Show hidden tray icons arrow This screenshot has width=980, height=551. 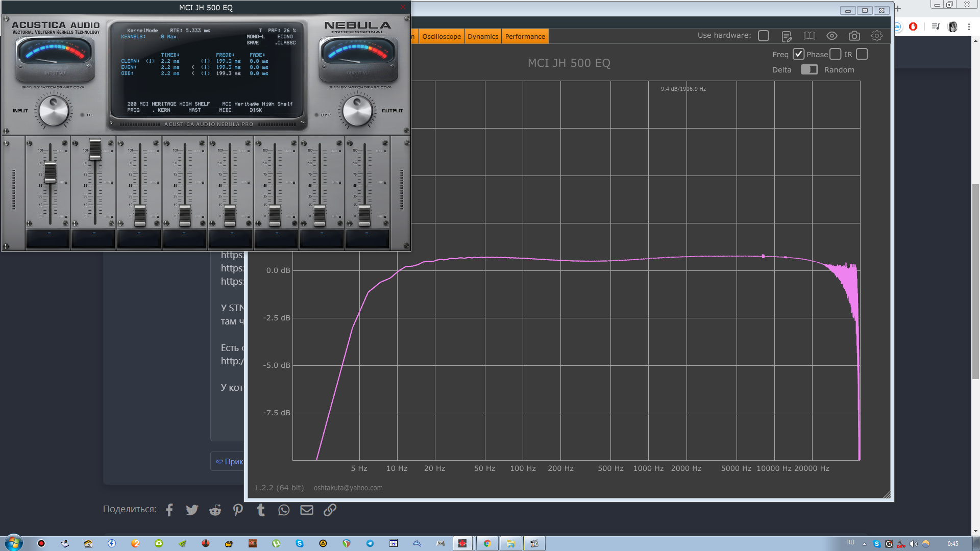pos(864,544)
